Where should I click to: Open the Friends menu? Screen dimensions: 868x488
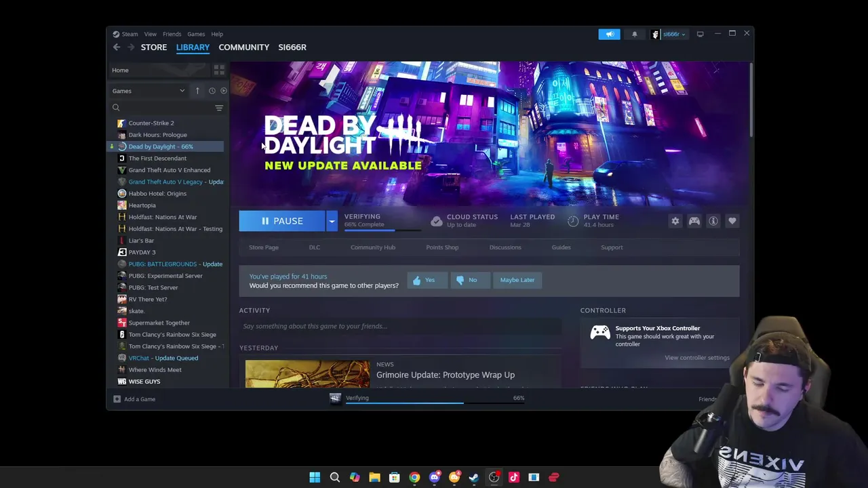click(172, 34)
